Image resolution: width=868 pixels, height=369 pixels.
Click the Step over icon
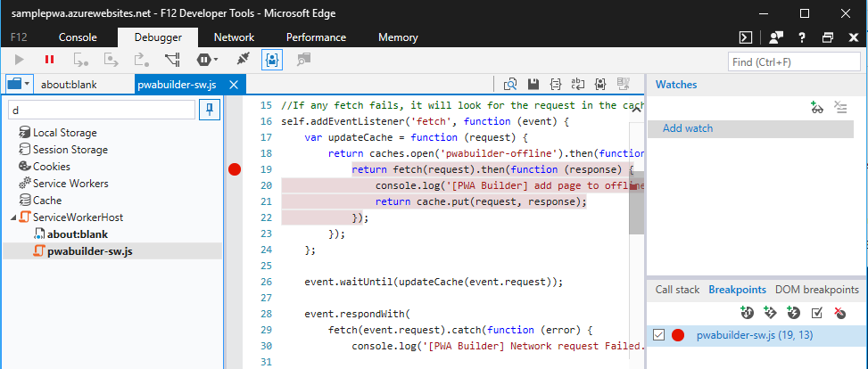click(112, 59)
